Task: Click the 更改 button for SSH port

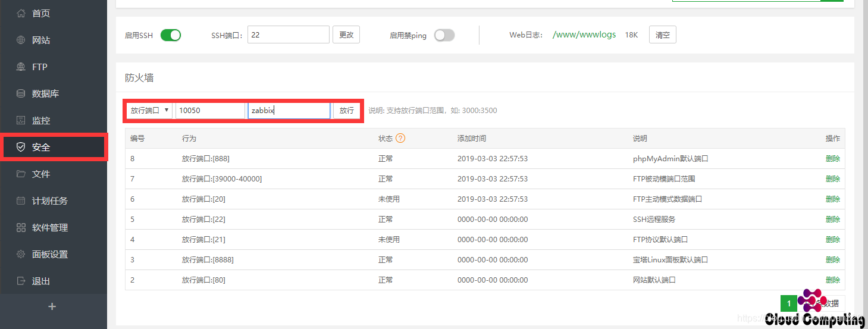Action: pos(346,35)
